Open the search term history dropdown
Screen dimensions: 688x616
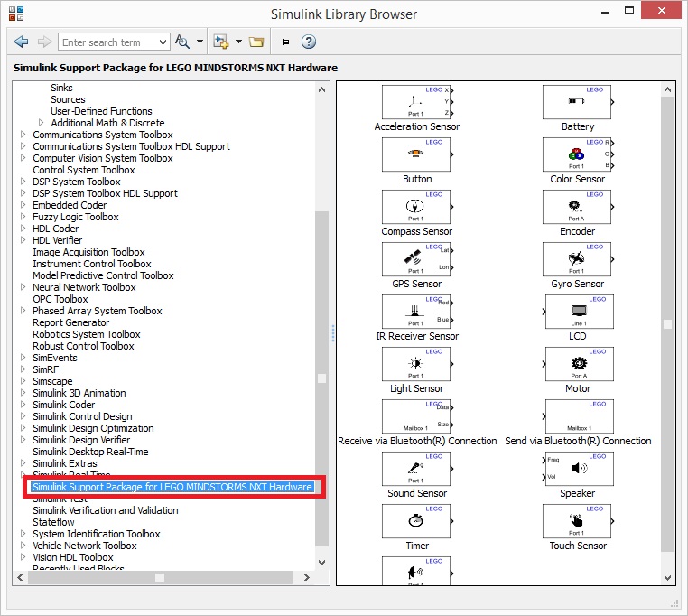163,42
